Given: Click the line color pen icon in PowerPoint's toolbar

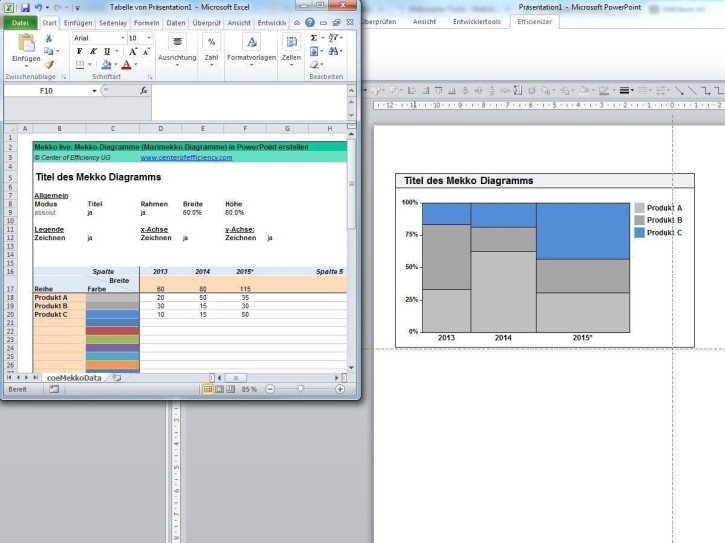Looking at the screenshot, I should coord(604,91).
